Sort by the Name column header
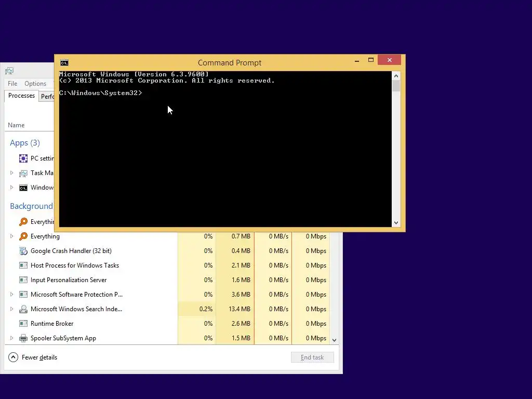The height and width of the screenshot is (399, 532). 16,125
